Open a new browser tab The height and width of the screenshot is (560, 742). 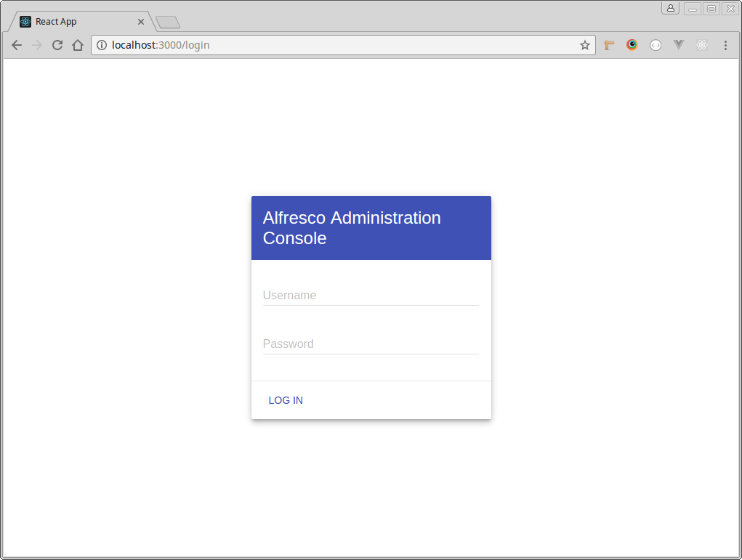[168, 23]
